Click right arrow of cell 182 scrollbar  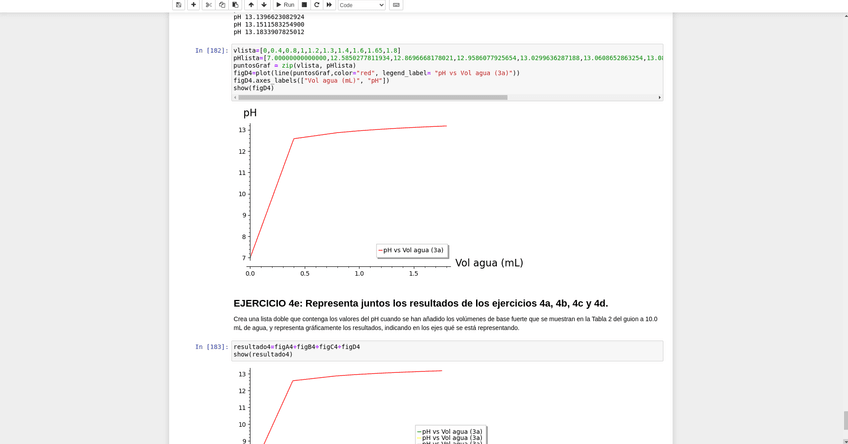coord(660,97)
